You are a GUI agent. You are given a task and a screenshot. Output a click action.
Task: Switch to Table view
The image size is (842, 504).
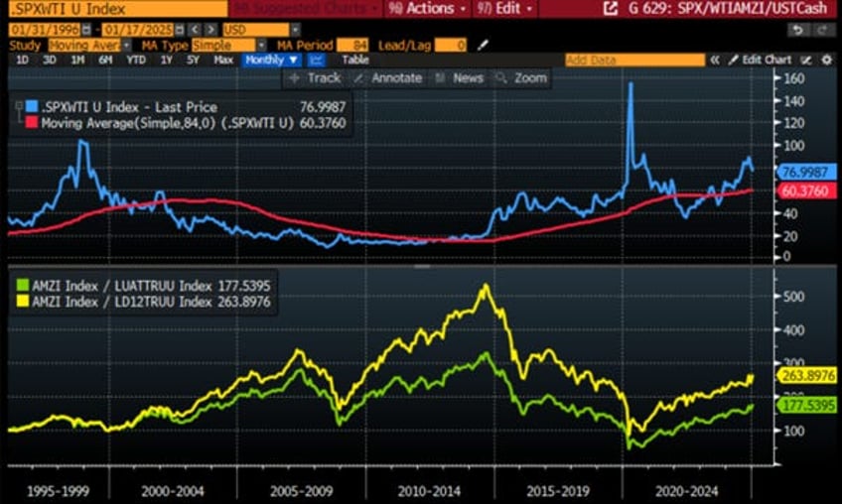tap(355, 60)
